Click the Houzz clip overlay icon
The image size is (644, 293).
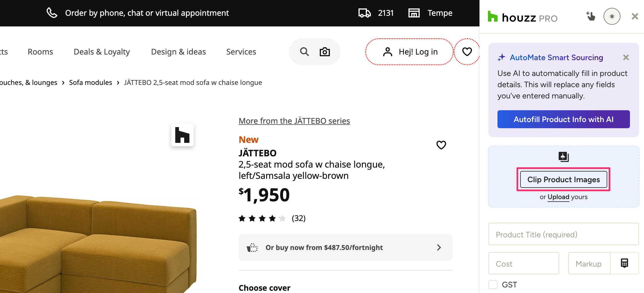pos(182,135)
